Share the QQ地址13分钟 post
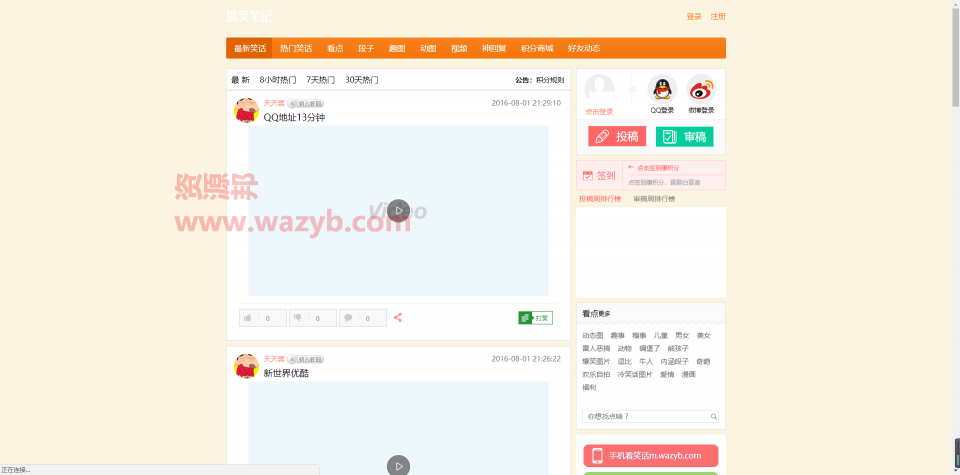The width and height of the screenshot is (960, 475). [398, 318]
